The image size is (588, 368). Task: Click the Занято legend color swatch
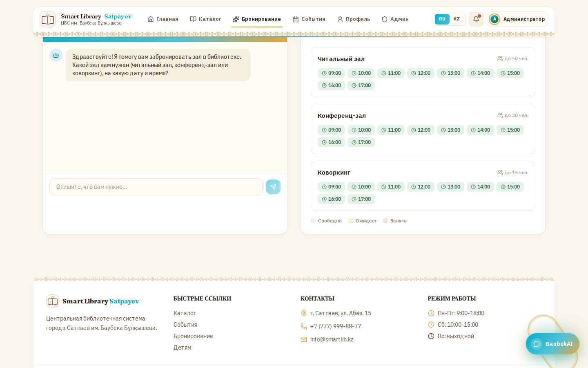tap(385, 221)
